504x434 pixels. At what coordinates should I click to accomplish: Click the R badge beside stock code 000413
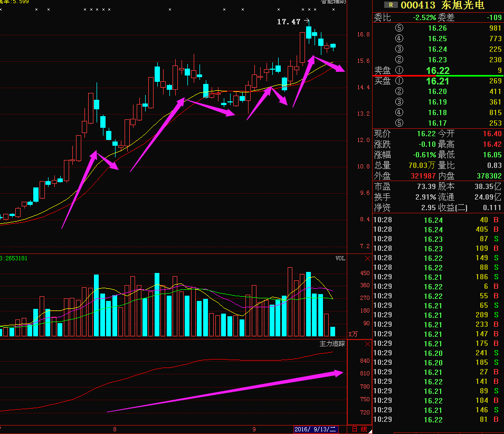click(x=391, y=5)
